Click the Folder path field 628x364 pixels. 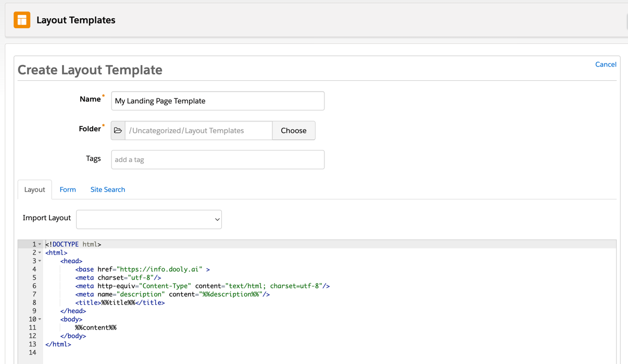pyautogui.click(x=198, y=131)
